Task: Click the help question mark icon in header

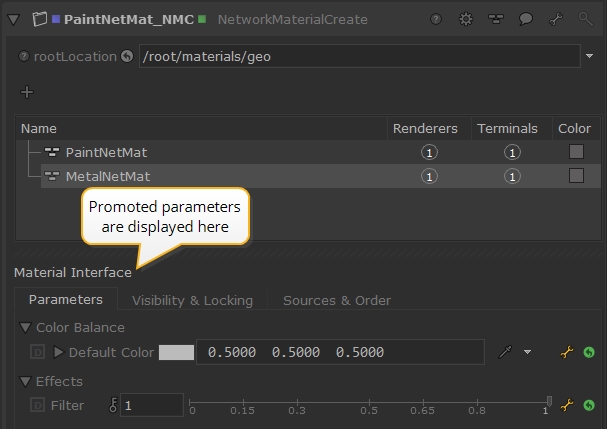Action: [437, 19]
